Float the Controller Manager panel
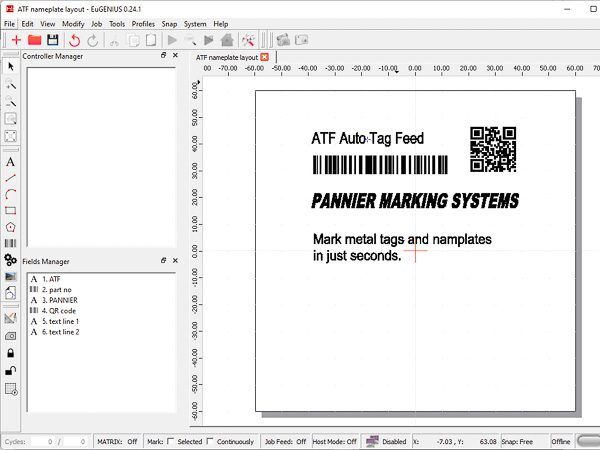 tap(163, 57)
